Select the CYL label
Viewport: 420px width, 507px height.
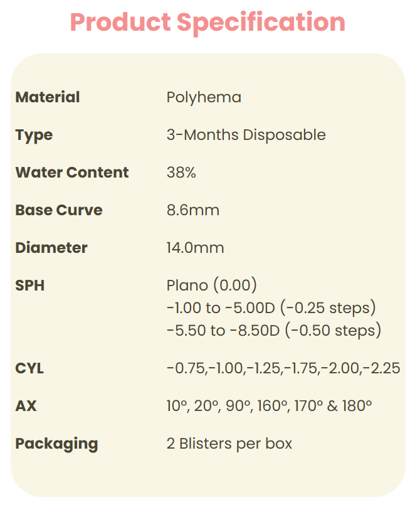point(29,368)
